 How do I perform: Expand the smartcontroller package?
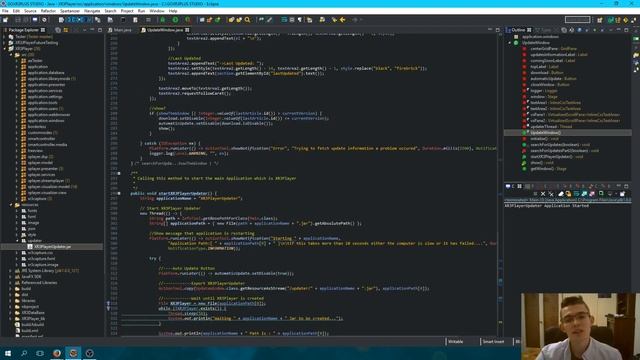17,139
